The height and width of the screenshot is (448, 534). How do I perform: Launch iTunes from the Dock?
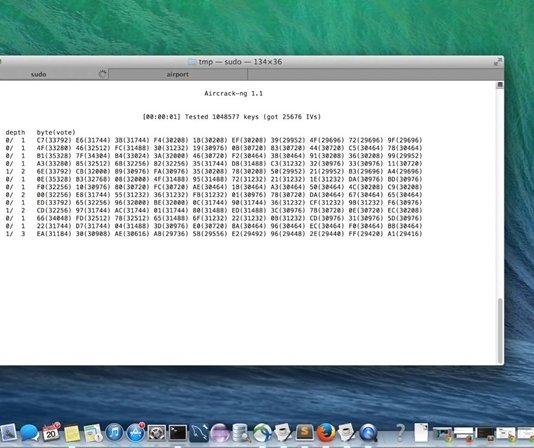[114, 433]
